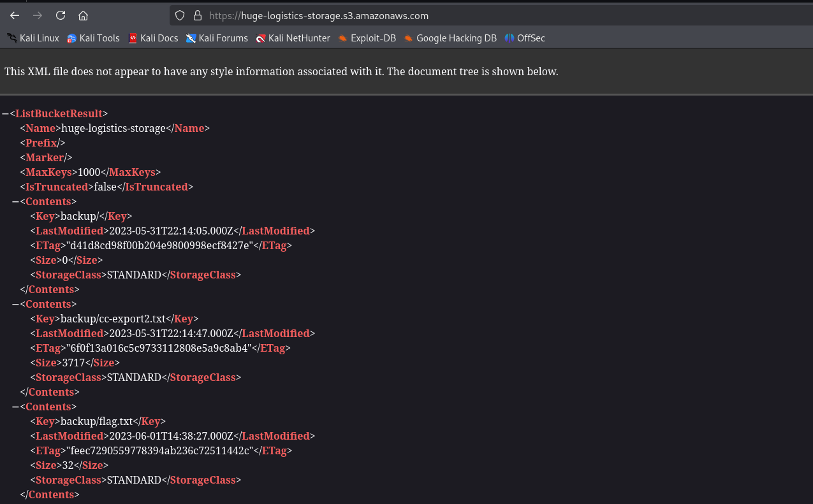The height and width of the screenshot is (504, 813).
Task: Collapse the Contents node containing backup/cc-export2.txt
Action: [15, 304]
